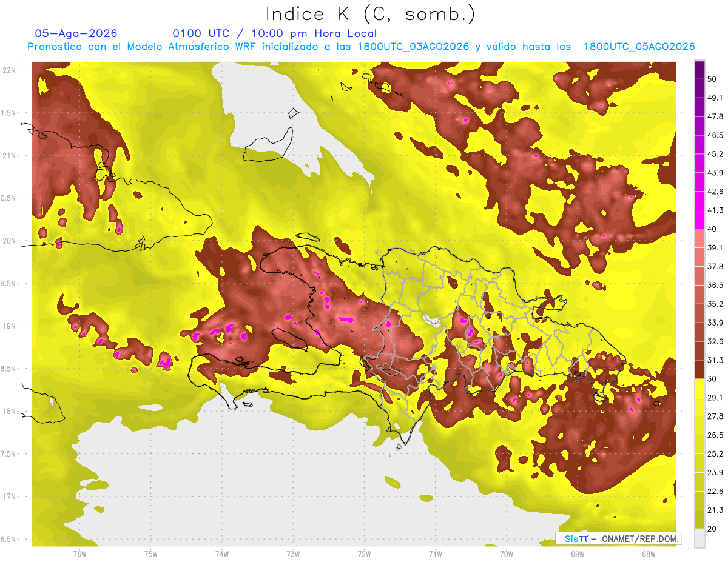Click the light gray colorbar segment below 20

[700, 538]
